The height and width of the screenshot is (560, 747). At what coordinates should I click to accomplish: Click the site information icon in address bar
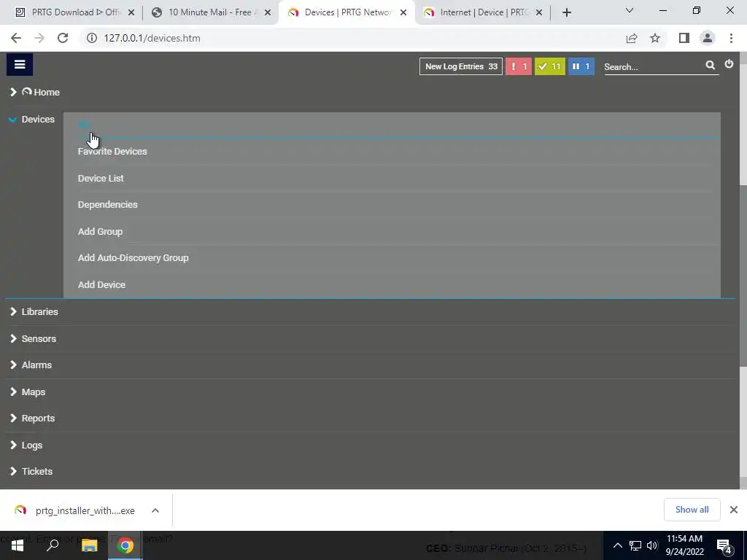pos(91,38)
